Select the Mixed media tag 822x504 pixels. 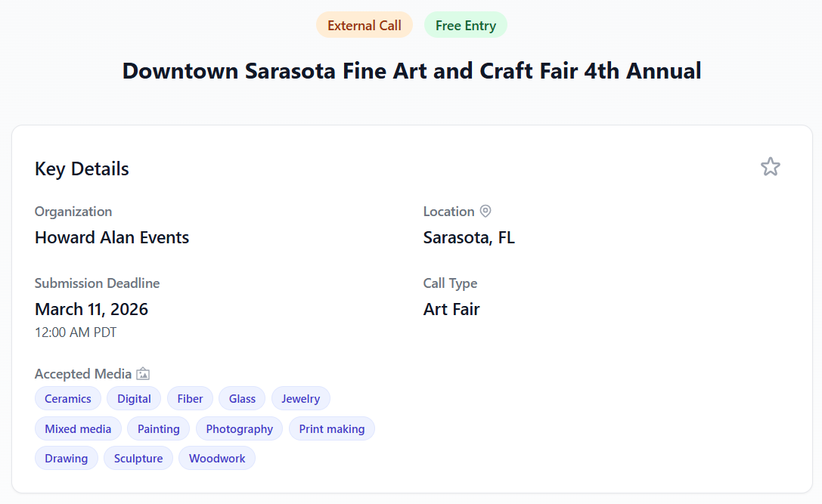point(78,428)
